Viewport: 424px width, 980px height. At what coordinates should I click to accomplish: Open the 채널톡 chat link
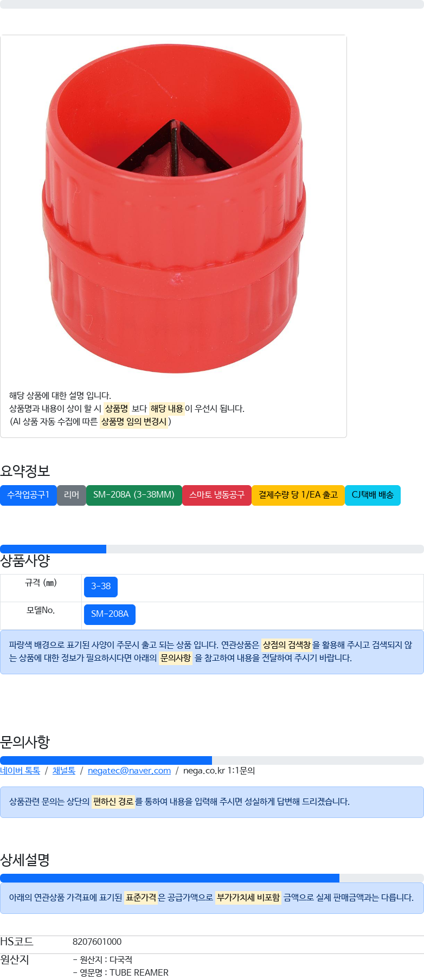64,771
